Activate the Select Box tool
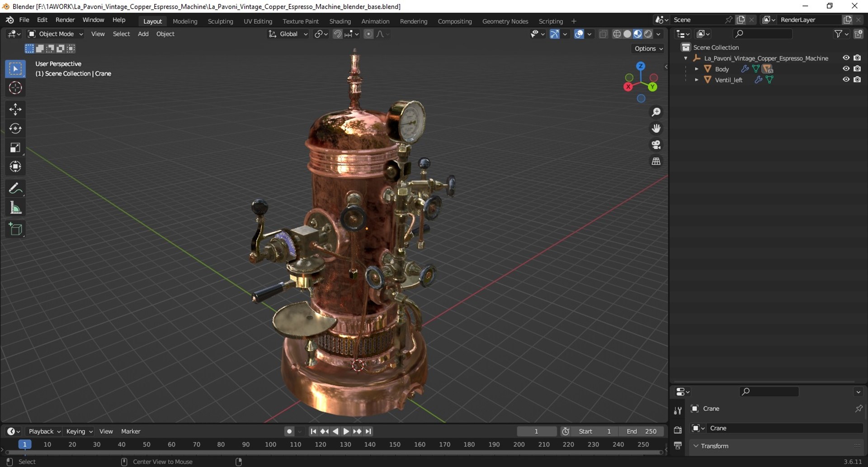 pyautogui.click(x=15, y=69)
